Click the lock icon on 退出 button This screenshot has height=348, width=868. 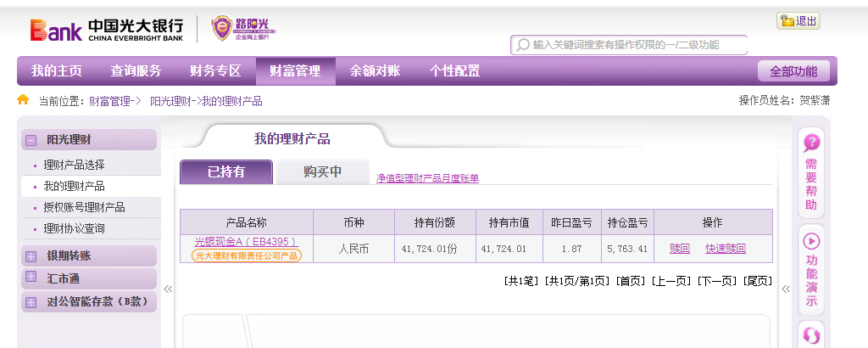[x=787, y=21]
